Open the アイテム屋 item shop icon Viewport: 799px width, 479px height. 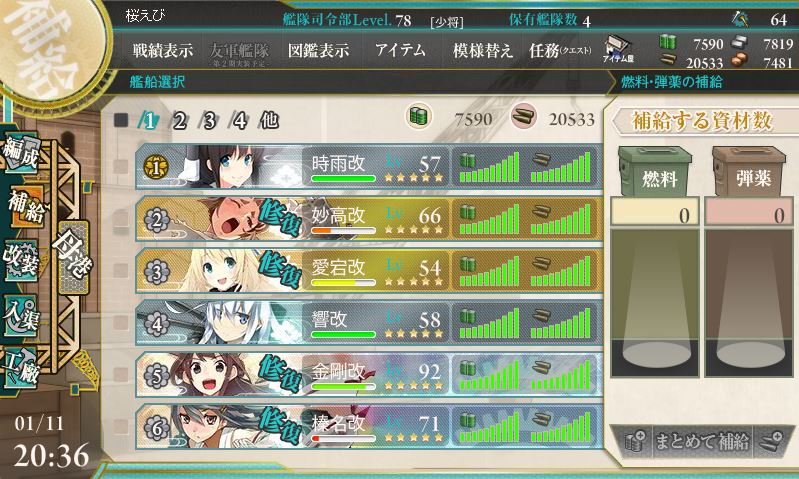[618, 49]
